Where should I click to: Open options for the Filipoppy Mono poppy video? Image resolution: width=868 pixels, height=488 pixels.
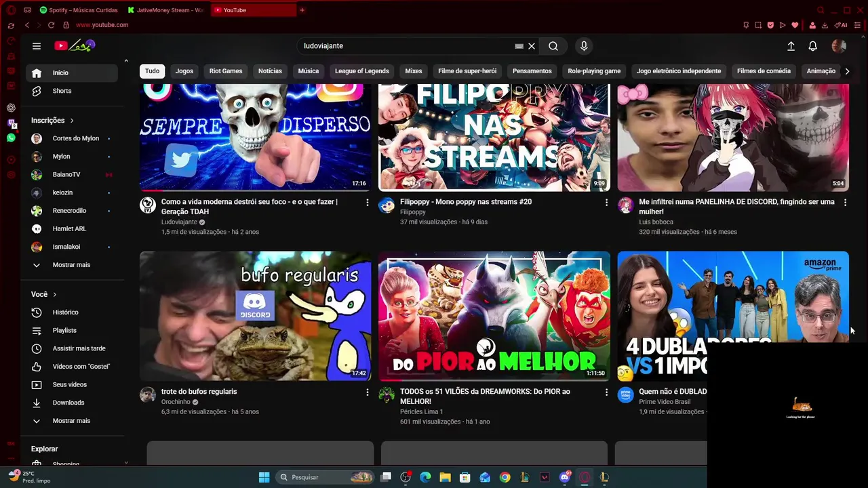point(606,202)
